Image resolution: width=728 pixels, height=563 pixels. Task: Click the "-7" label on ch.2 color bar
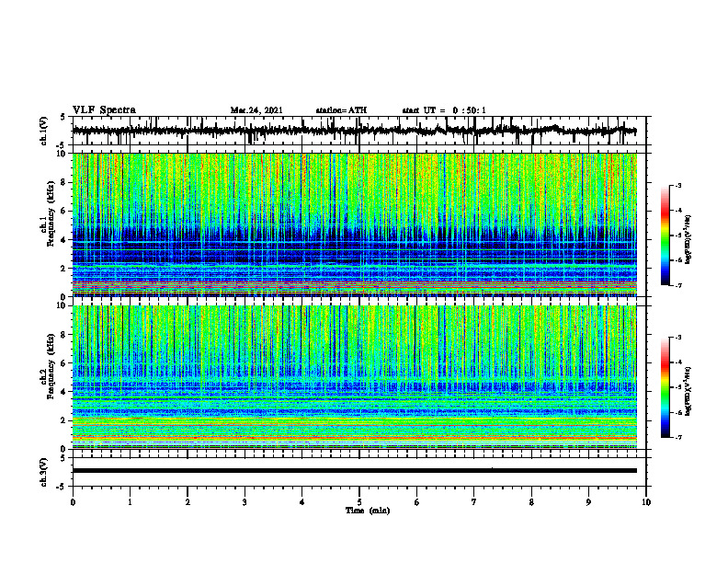pyautogui.click(x=678, y=438)
